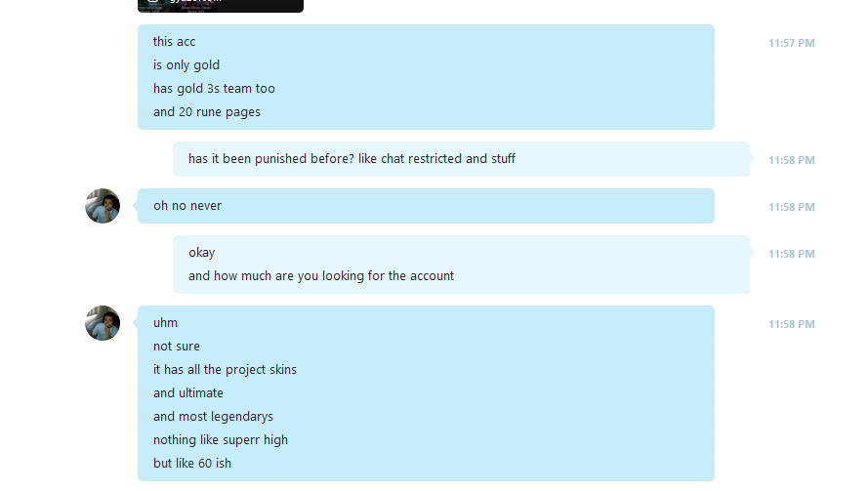This screenshot has height=491, width=868.
Task: Select the timestamp beside the "punished before" message
Action: (791, 160)
